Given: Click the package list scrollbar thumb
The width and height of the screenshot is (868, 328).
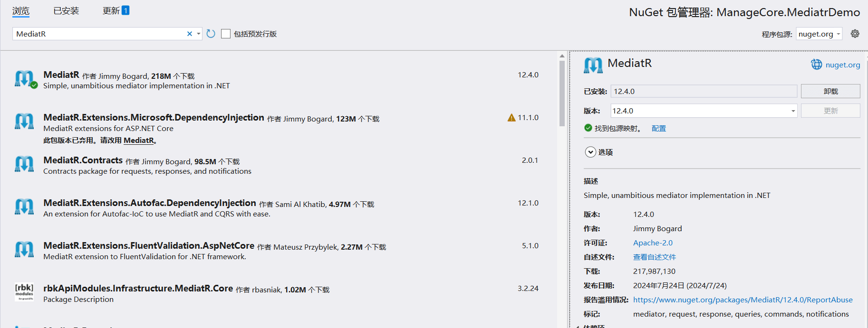Looking at the screenshot, I should 562,94.
